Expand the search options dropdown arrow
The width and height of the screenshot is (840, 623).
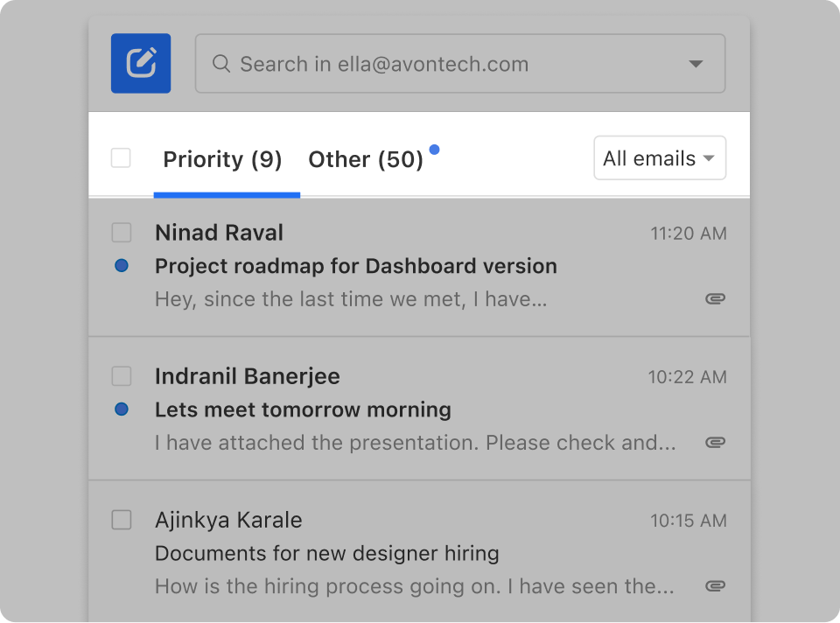695,63
